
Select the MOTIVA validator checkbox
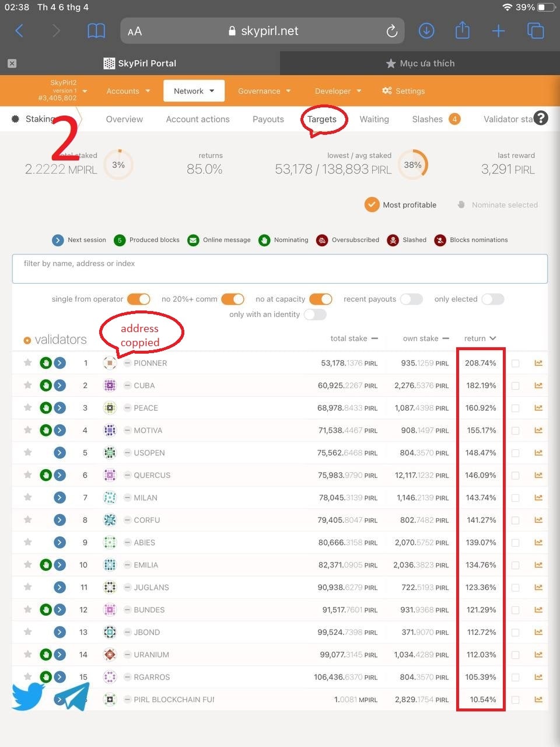click(x=515, y=431)
